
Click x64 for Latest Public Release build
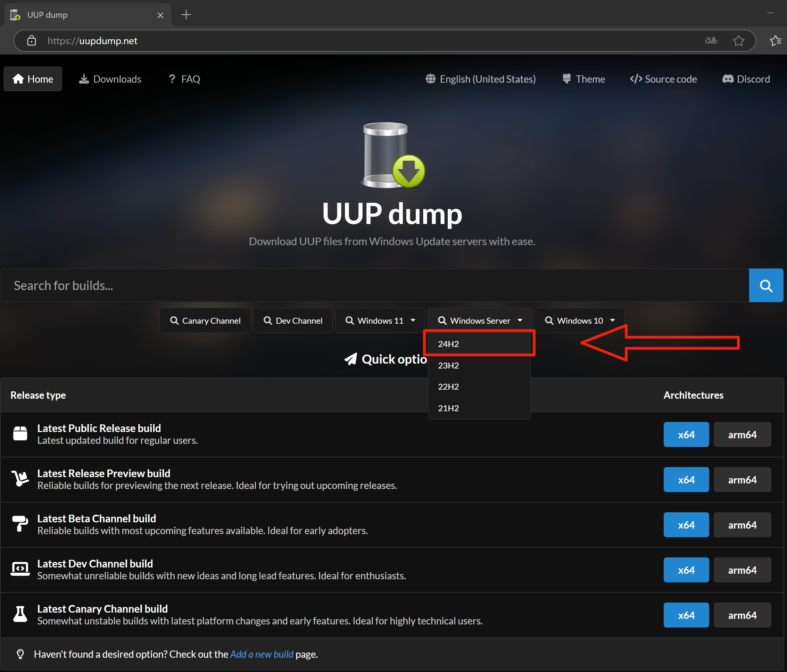pyautogui.click(x=686, y=434)
